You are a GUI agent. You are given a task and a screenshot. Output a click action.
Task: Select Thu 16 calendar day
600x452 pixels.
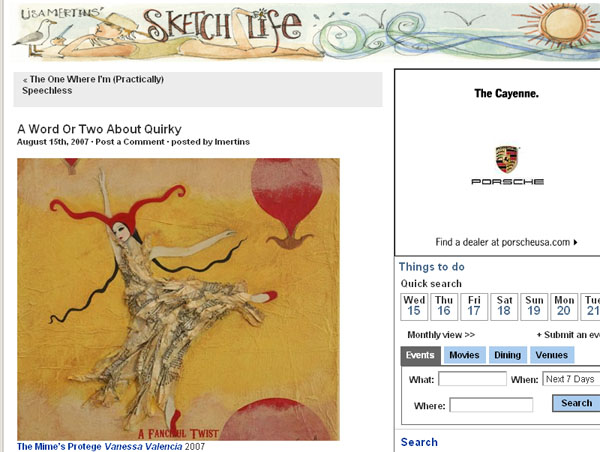444,306
